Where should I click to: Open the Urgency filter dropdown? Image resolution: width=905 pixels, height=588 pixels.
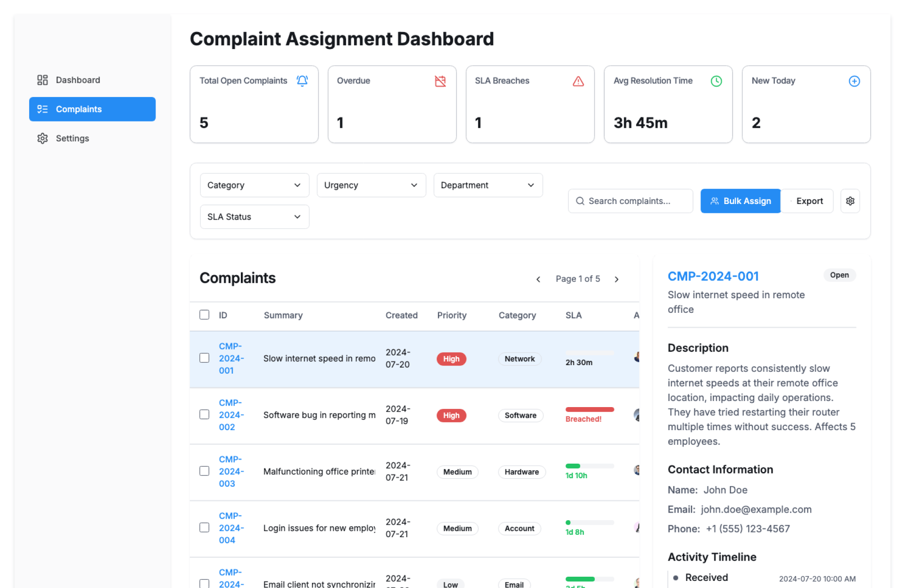(371, 185)
